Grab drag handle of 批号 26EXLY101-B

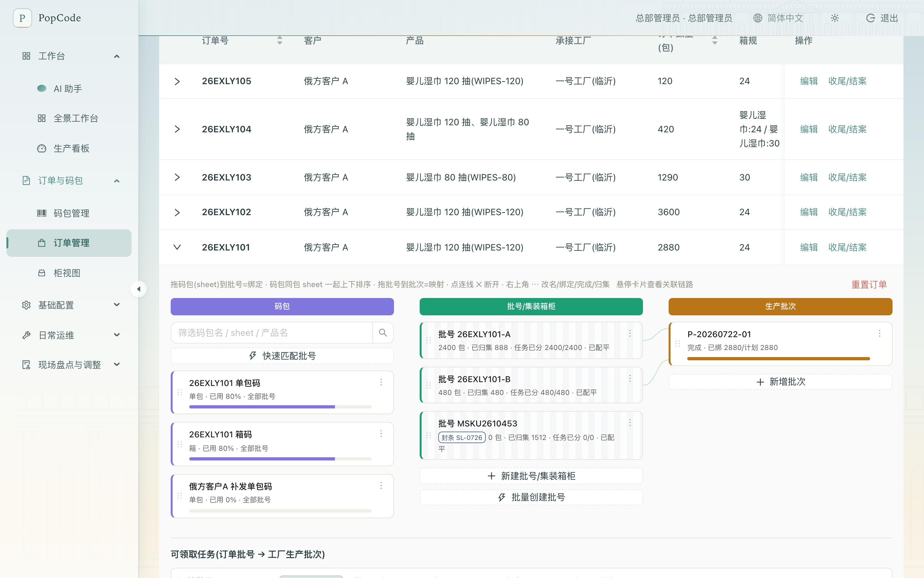tap(428, 385)
